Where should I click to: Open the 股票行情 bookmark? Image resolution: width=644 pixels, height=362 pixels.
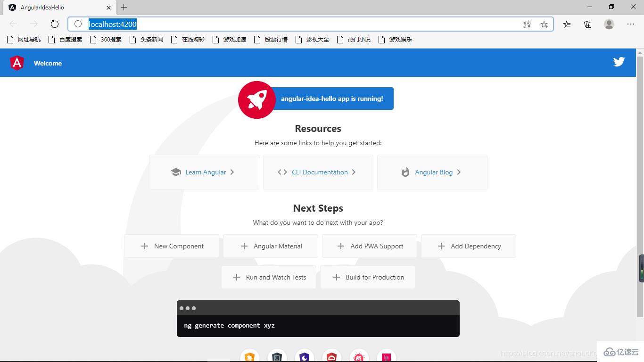(271, 40)
